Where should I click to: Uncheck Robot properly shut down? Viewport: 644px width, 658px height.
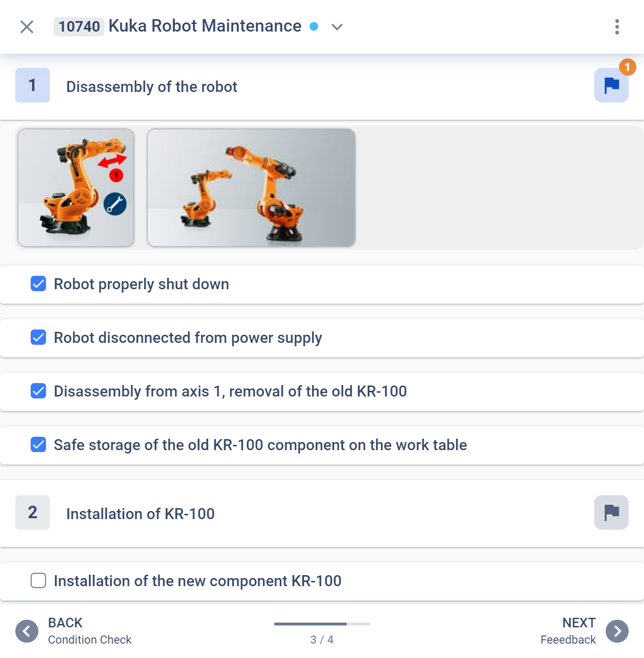(38, 284)
